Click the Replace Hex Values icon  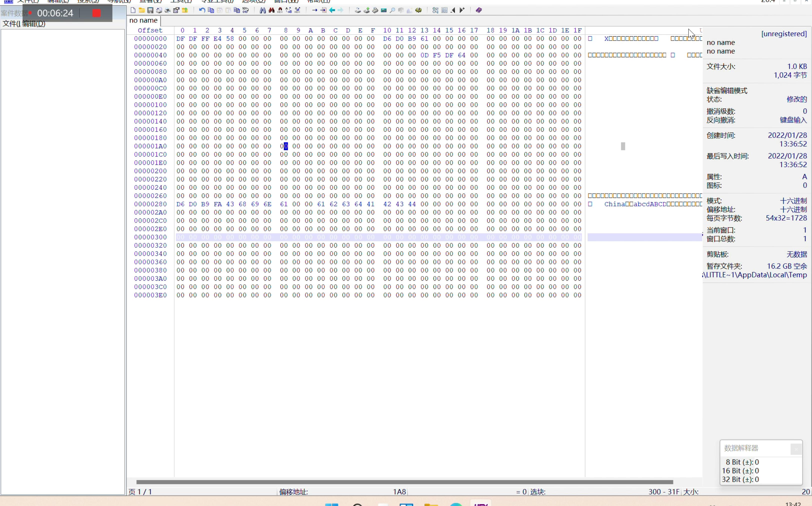(297, 10)
